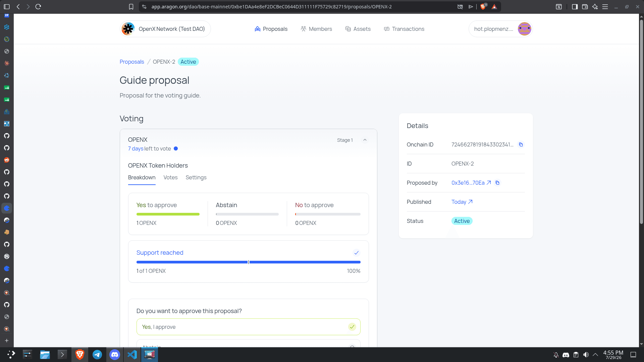Click the OpenX Network (Test DAO) button

click(165, 29)
